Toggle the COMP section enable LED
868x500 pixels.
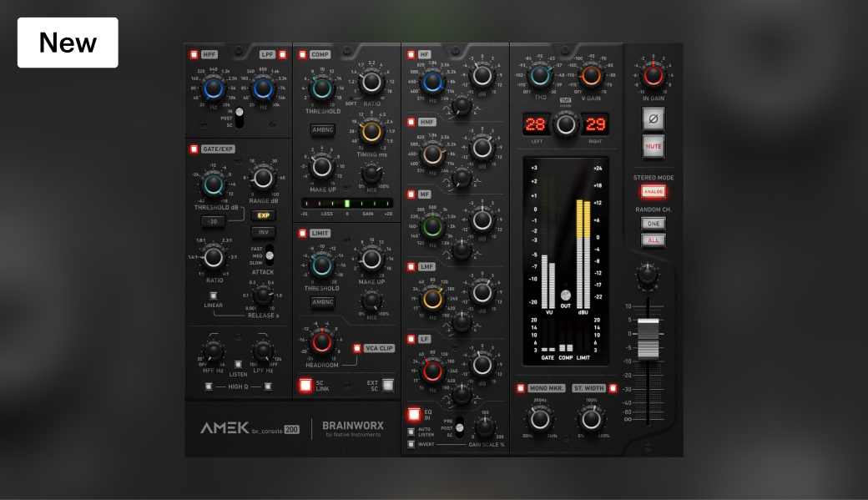click(x=302, y=54)
